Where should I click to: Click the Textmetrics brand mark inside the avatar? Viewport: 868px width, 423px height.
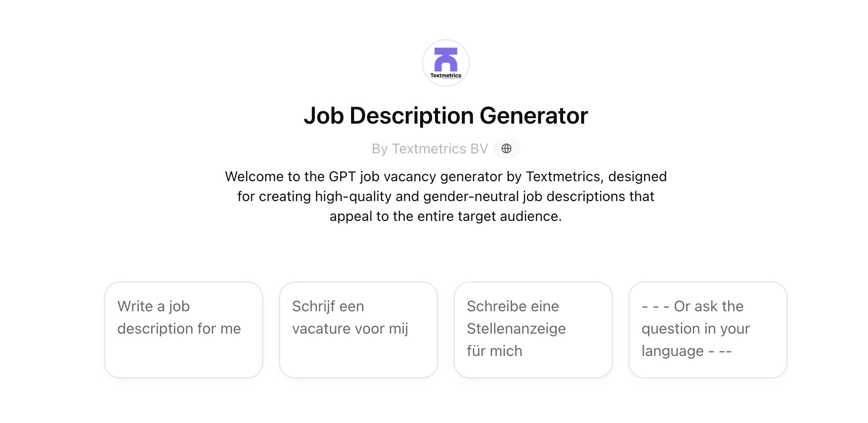(445, 60)
